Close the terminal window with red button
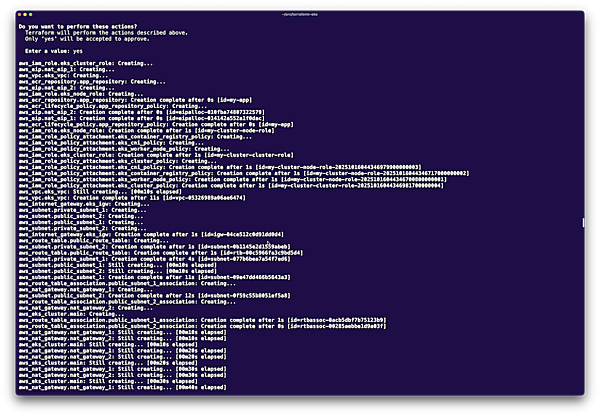 pos(20,15)
